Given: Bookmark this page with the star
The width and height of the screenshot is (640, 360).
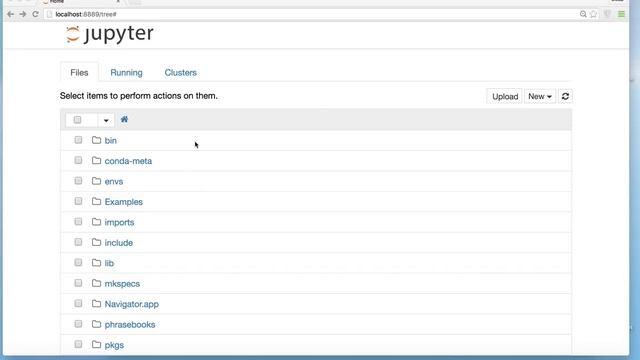Looking at the screenshot, I should click(x=593, y=14).
